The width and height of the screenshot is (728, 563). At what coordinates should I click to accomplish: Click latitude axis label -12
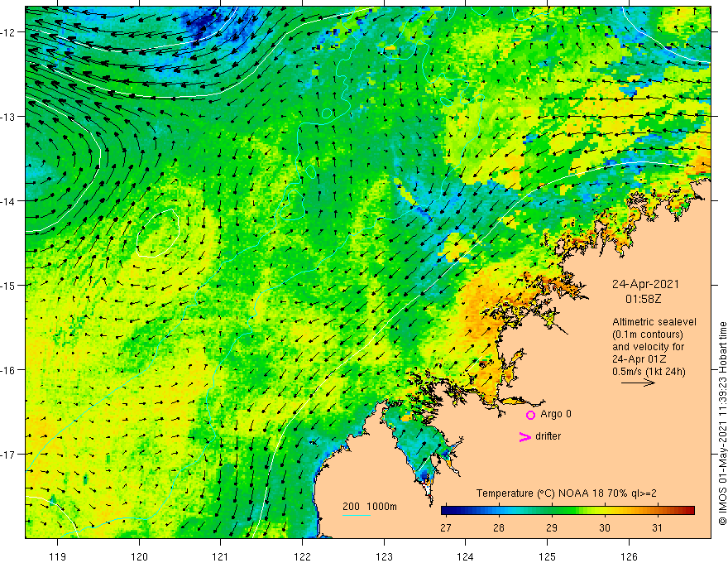[8, 32]
